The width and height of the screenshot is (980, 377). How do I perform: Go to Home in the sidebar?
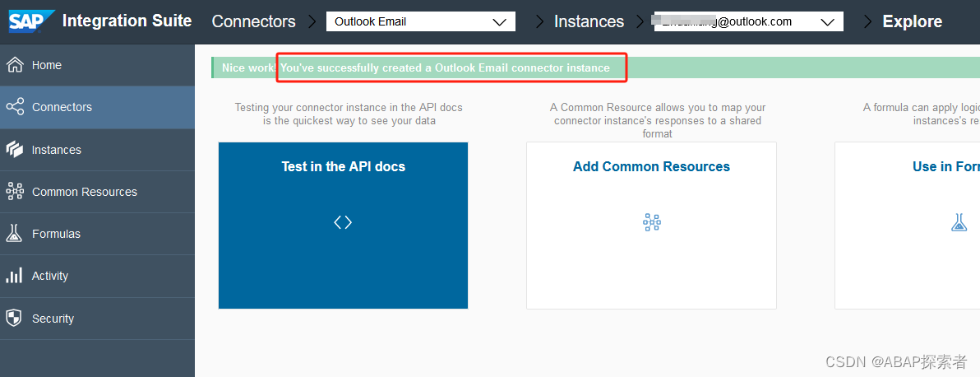[97, 65]
